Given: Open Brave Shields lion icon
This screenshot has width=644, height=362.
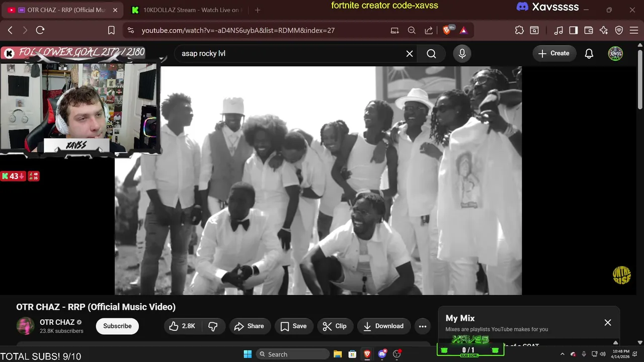Looking at the screenshot, I should pyautogui.click(x=447, y=30).
